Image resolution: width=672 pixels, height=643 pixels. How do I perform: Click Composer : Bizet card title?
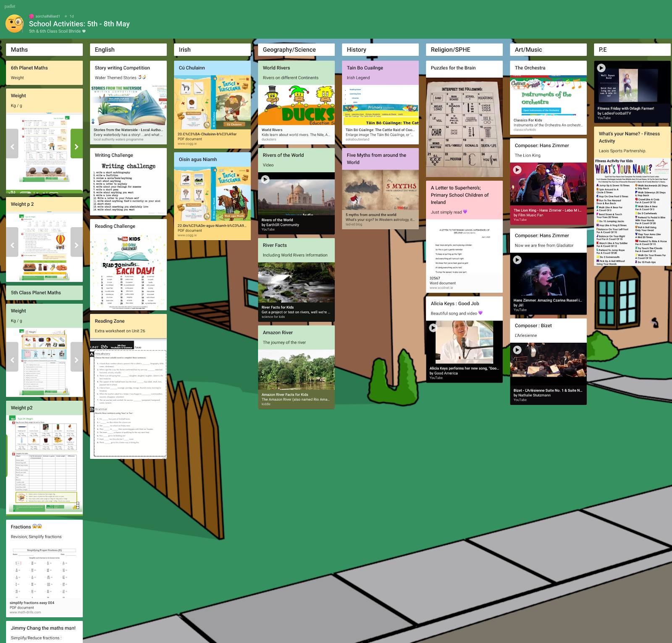pos(533,325)
